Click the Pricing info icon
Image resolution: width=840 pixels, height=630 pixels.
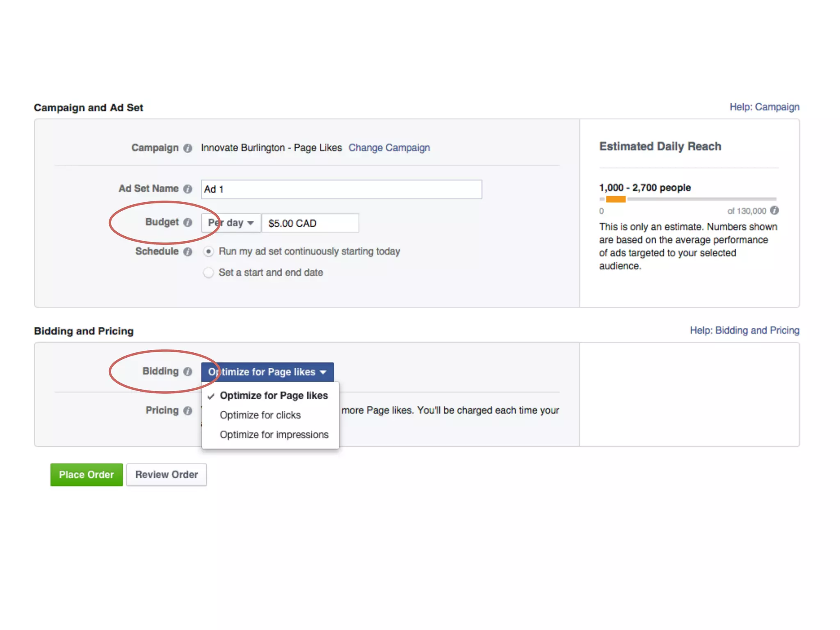tap(187, 411)
